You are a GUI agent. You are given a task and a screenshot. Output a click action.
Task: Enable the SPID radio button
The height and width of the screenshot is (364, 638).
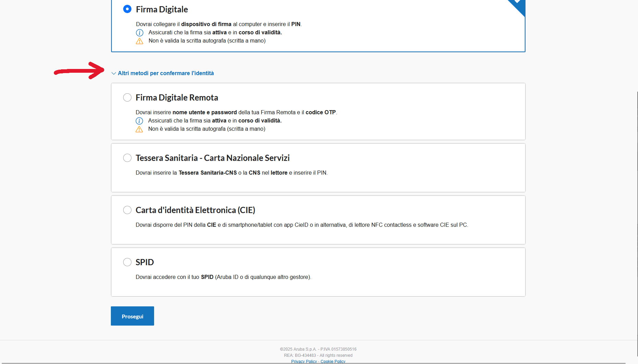127,262
